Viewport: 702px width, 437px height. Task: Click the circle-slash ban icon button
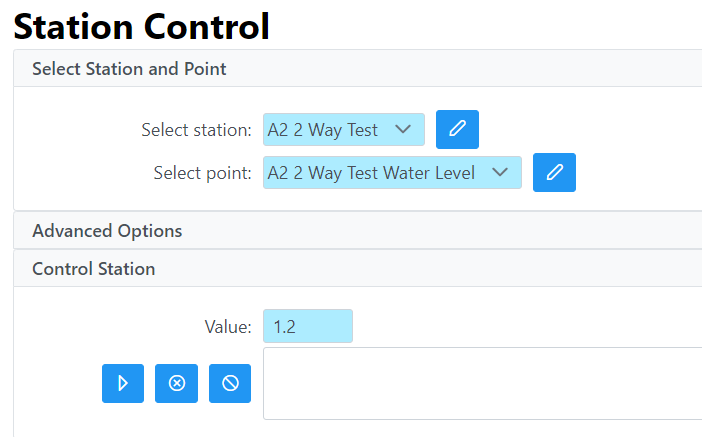230,383
